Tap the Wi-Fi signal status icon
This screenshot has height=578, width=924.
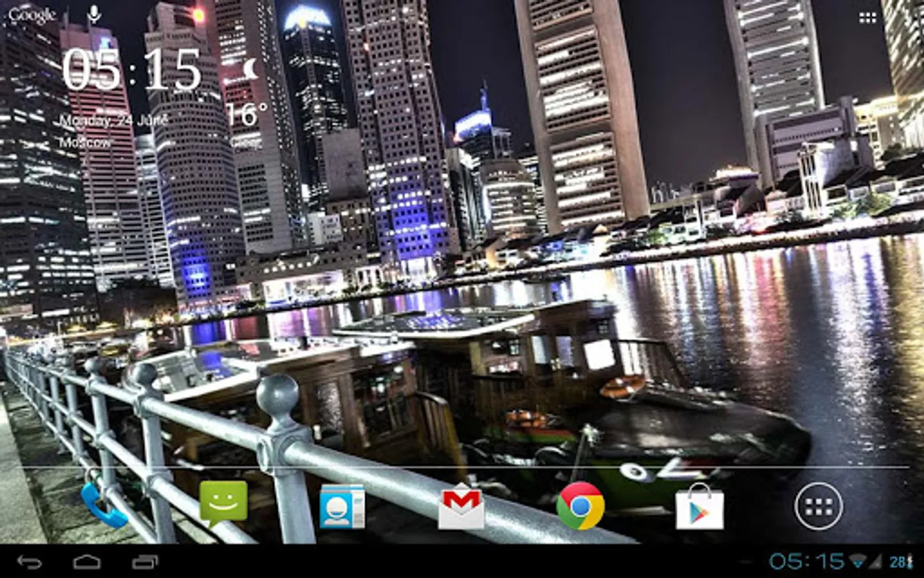(858, 561)
